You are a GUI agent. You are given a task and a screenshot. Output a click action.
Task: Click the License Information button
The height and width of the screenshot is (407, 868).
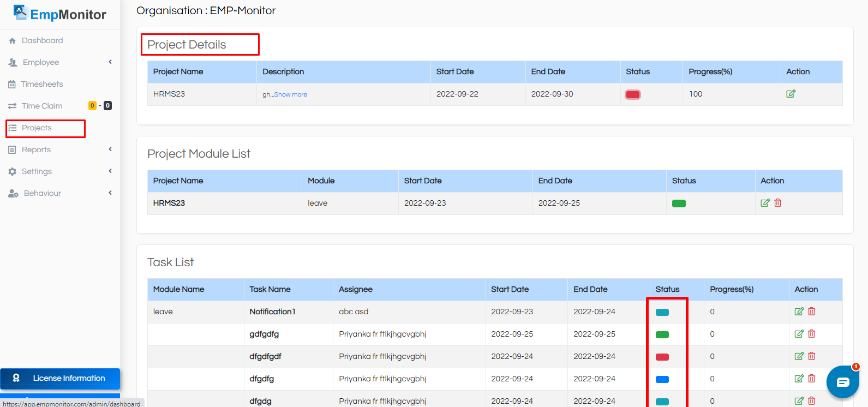tap(60, 378)
